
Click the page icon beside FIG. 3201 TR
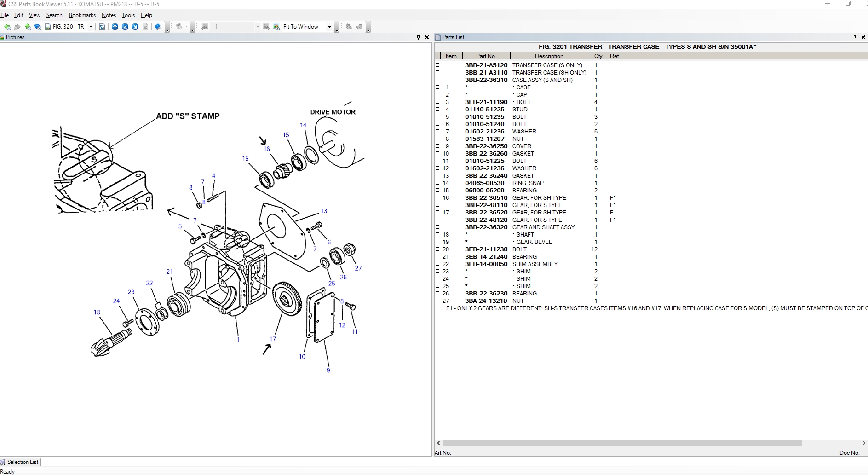[x=47, y=27]
